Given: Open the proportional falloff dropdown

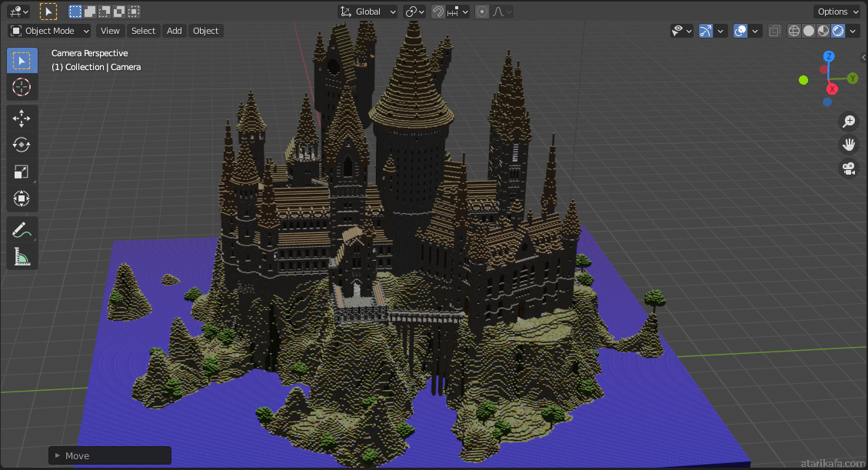Looking at the screenshot, I should [x=501, y=12].
